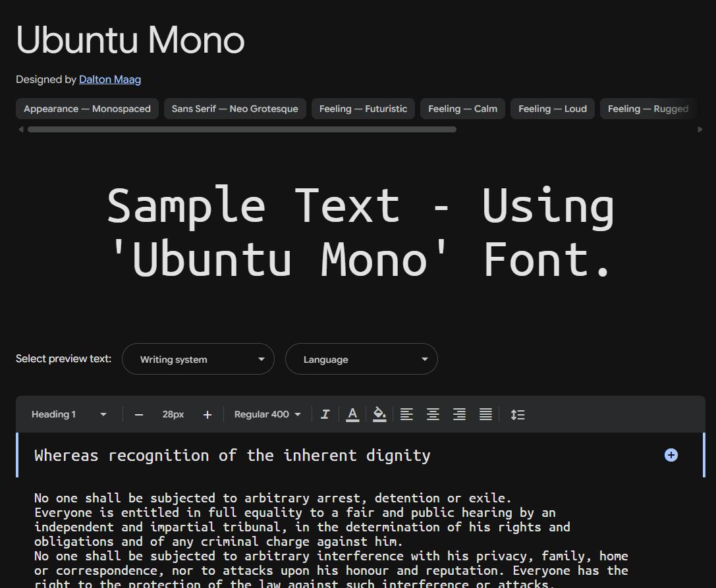Select the Feeling — Calm tag

(x=462, y=109)
